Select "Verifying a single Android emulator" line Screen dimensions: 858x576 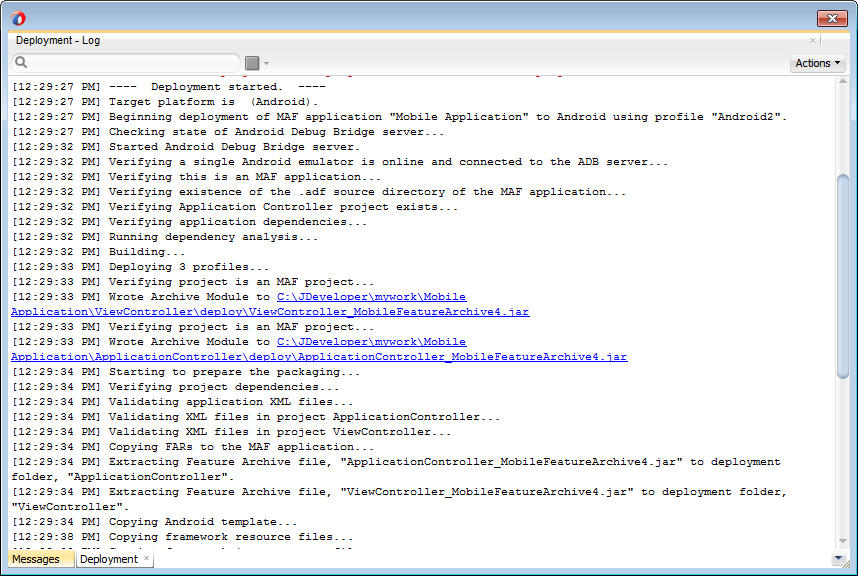(x=340, y=162)
